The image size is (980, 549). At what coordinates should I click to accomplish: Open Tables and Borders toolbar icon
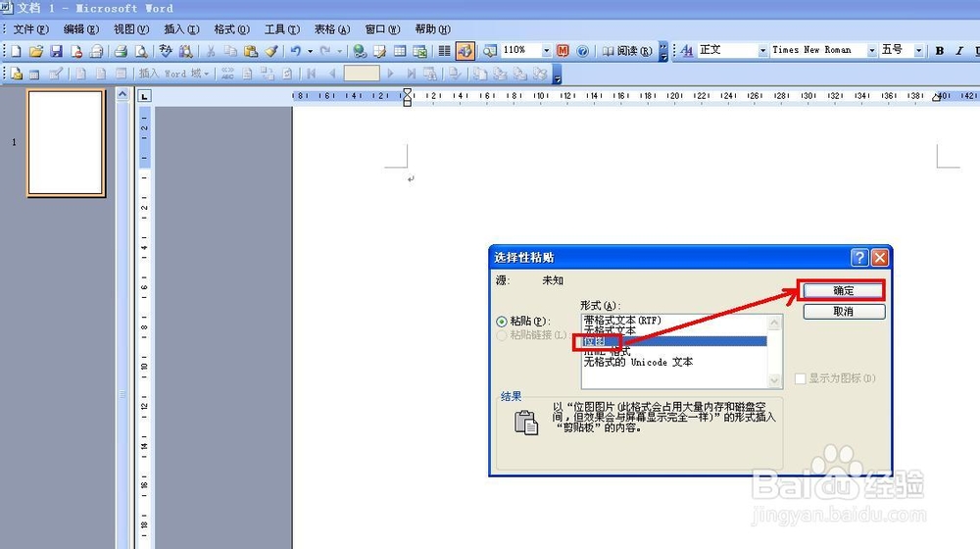(x=379, y=51)
